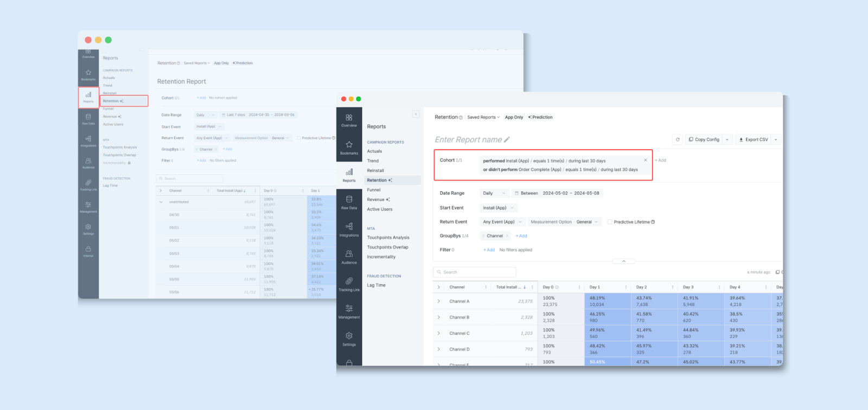Open Settings gear in front window sidebar
This screenshot has height=410, width=868.
(349, 336)
